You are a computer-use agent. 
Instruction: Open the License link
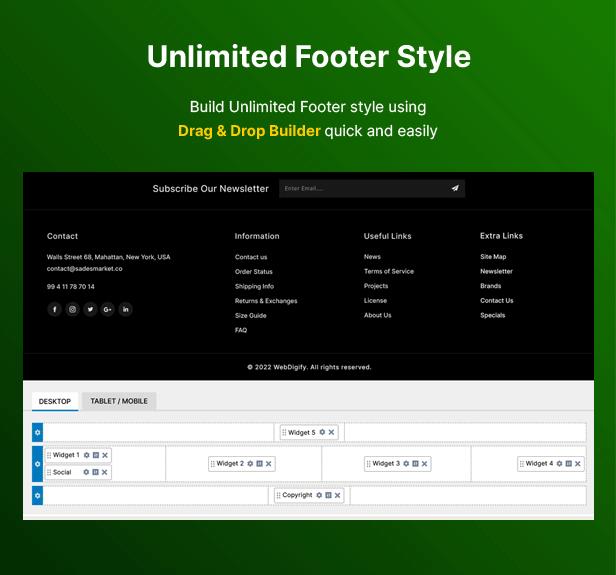375,300
